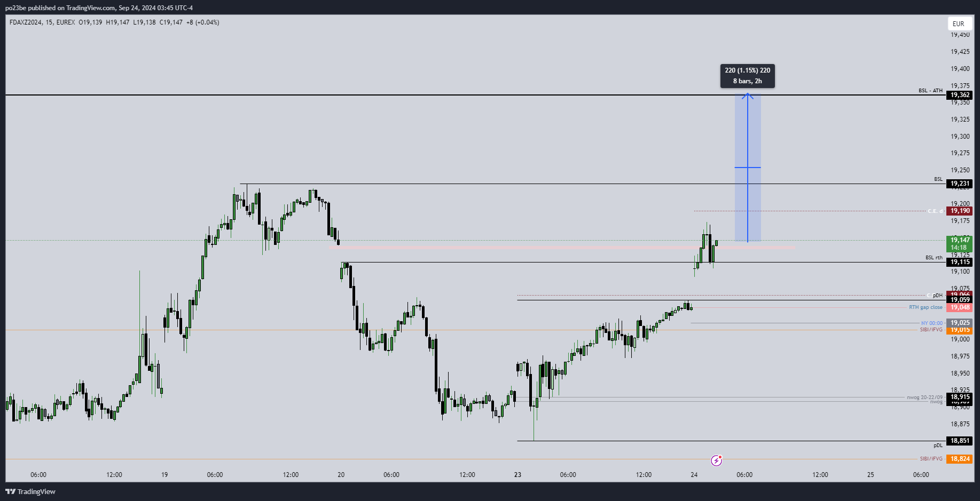
Task: Click the gray 19,025 NY 00:00 price tag
Action: point(960,323)
